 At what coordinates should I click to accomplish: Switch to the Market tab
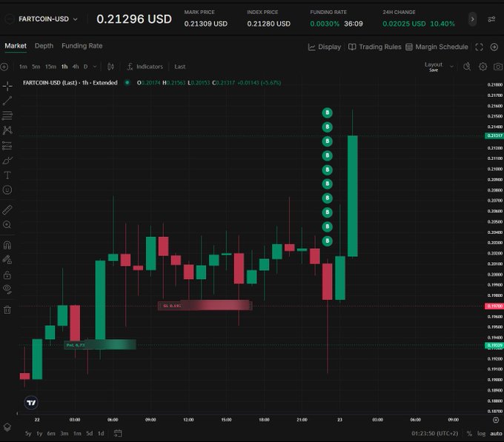tap(16, 46)
